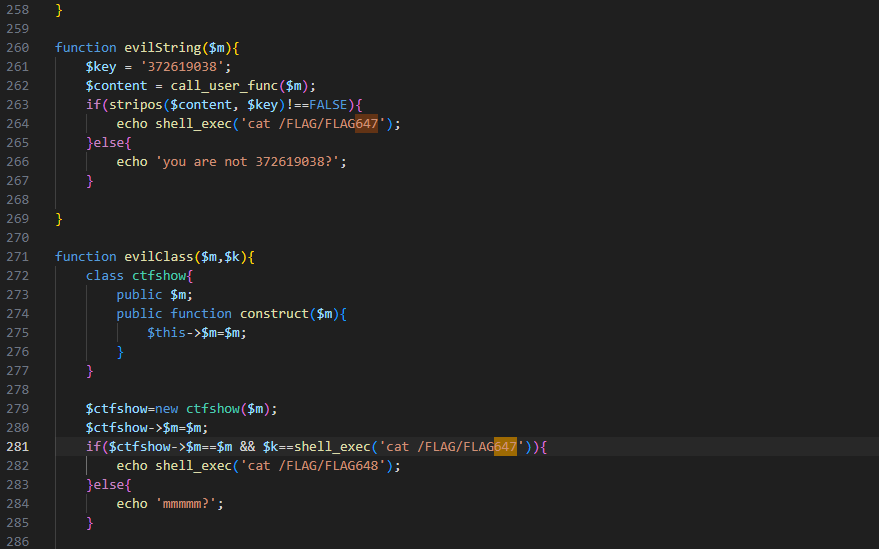
Task: Click the new keyword on line 279
Action: (166, 409)
